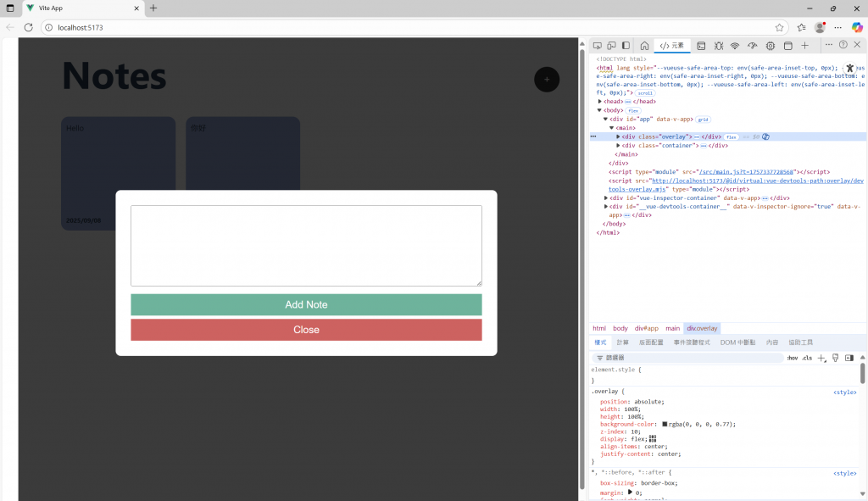
Task: Click the inspect element picker icon
Action: pyautogui.click(x=597, y=46)
